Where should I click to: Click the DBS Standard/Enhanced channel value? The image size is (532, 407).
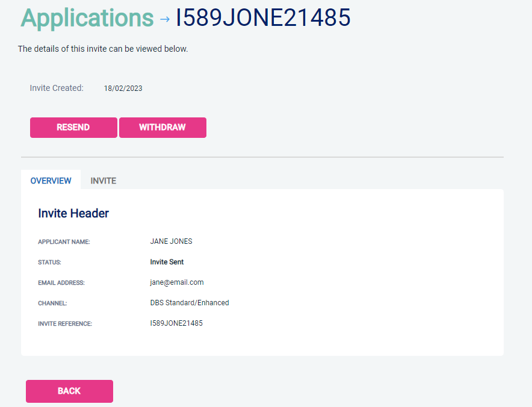(x=190, y=303)
